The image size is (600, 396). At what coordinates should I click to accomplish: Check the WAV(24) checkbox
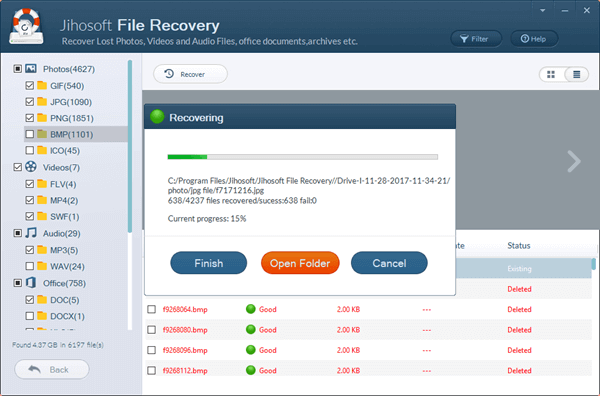[x=29, y=266]
